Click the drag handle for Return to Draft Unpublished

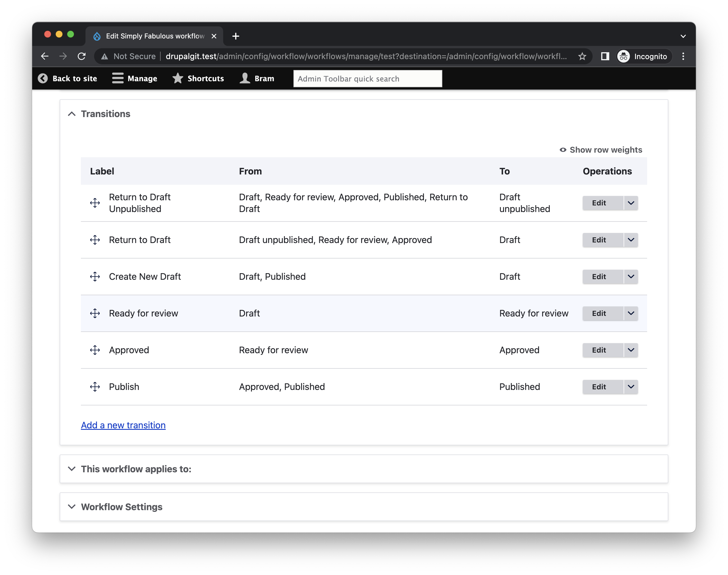[95, 203]
